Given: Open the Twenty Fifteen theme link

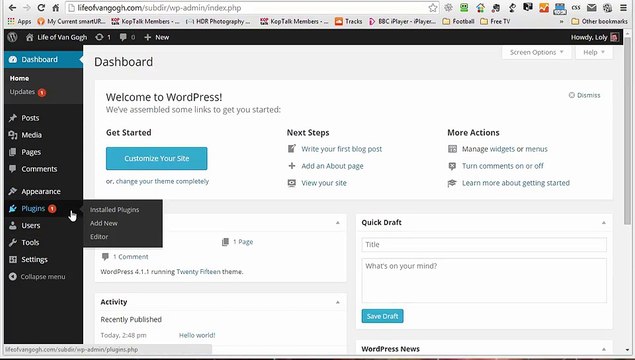Looking at the screenshot, I should [x=198, y=272].
